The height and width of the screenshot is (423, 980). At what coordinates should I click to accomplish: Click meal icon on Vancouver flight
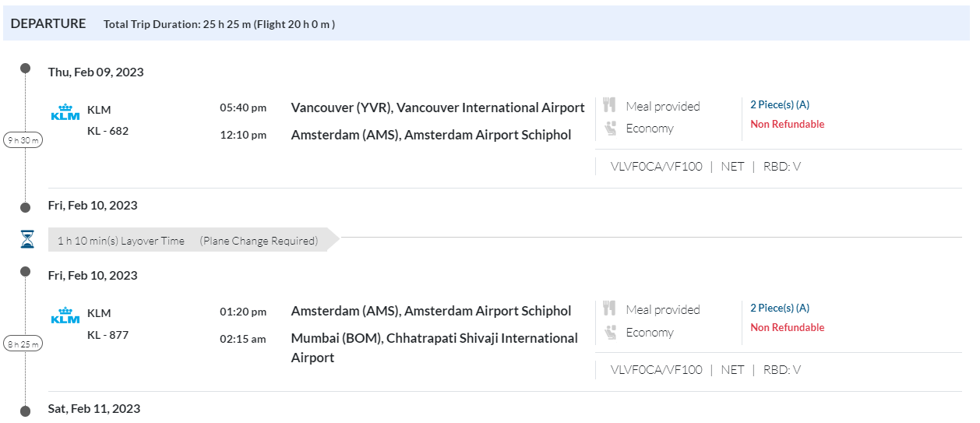pyautogui.click(x=610, y=105)
